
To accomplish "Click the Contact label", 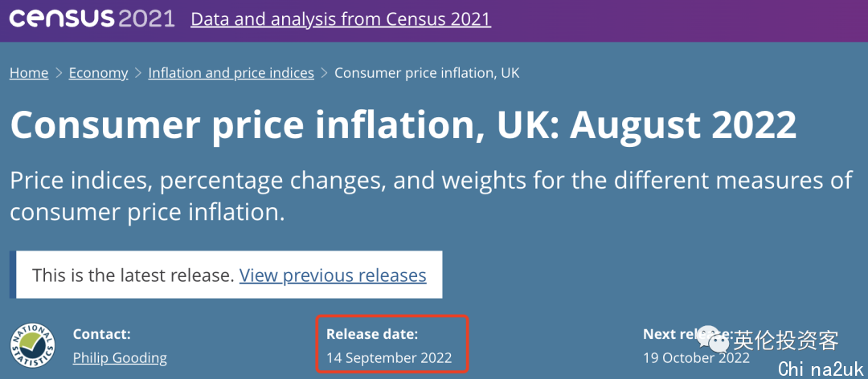I will pos(102,334).
